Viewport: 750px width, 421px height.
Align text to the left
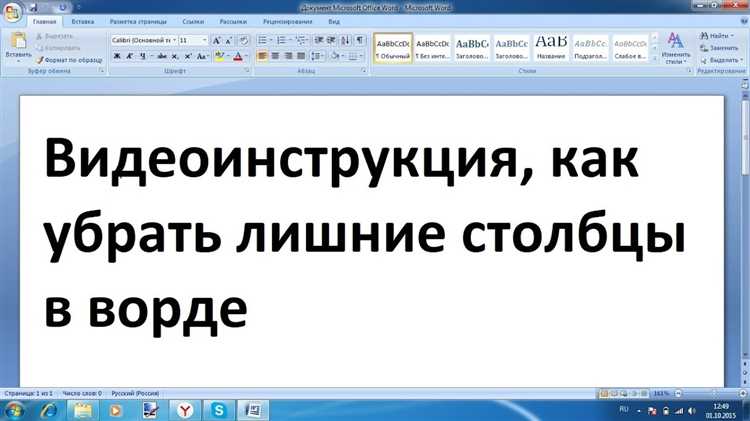[x=262, y=56]
